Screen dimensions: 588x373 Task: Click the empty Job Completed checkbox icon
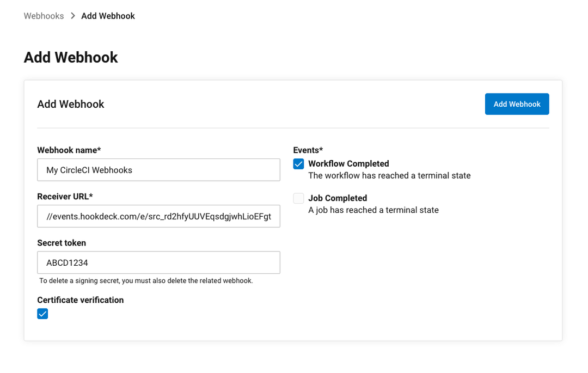pos(298,198)
